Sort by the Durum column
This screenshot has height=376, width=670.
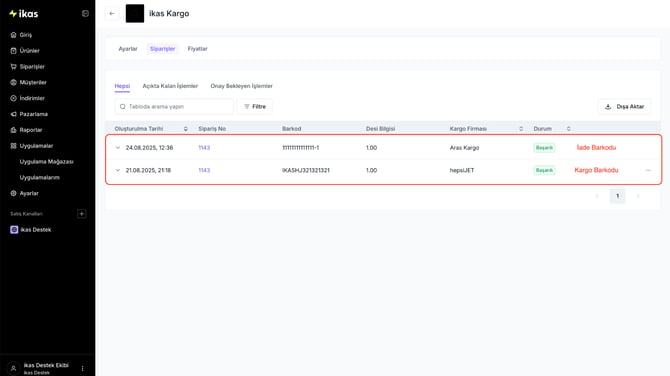click(x=568, y=129)
